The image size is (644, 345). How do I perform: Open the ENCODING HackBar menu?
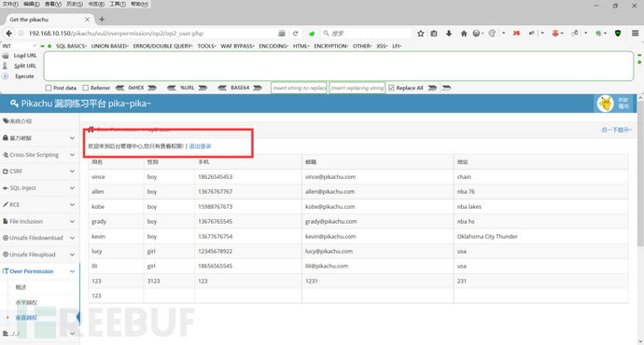(x=273, y=46)
